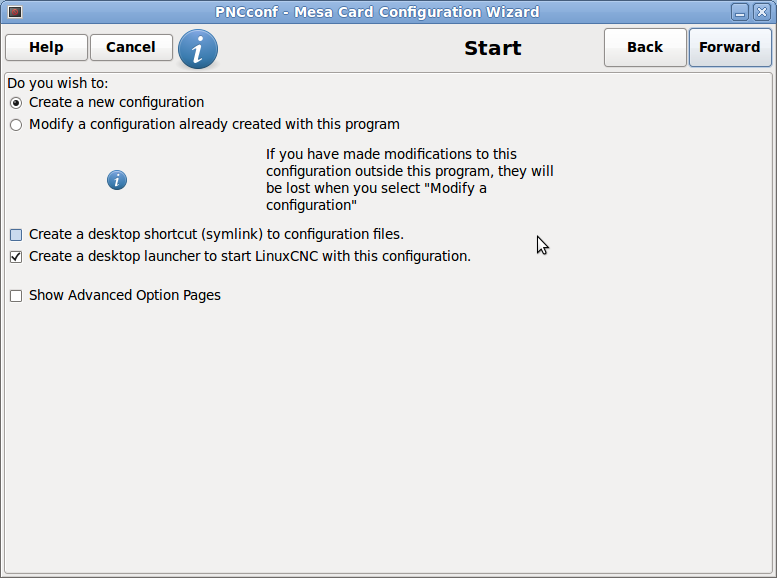
Task: Click the modifications-will-be-lost warning paragraph
Action: click(410, 179)
